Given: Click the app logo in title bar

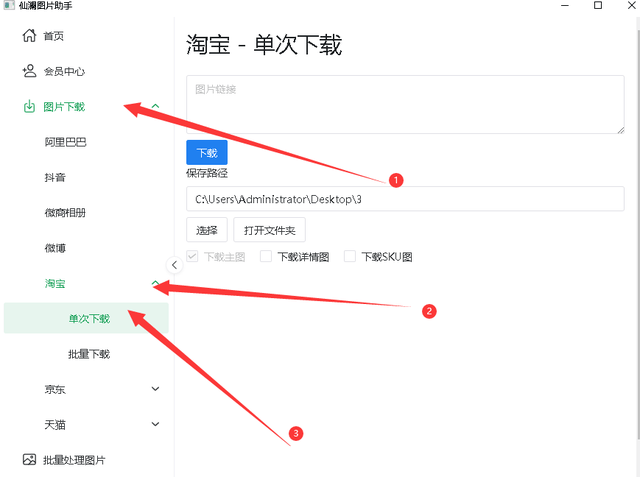Looking at the screenshot, I should coord(9,5).
